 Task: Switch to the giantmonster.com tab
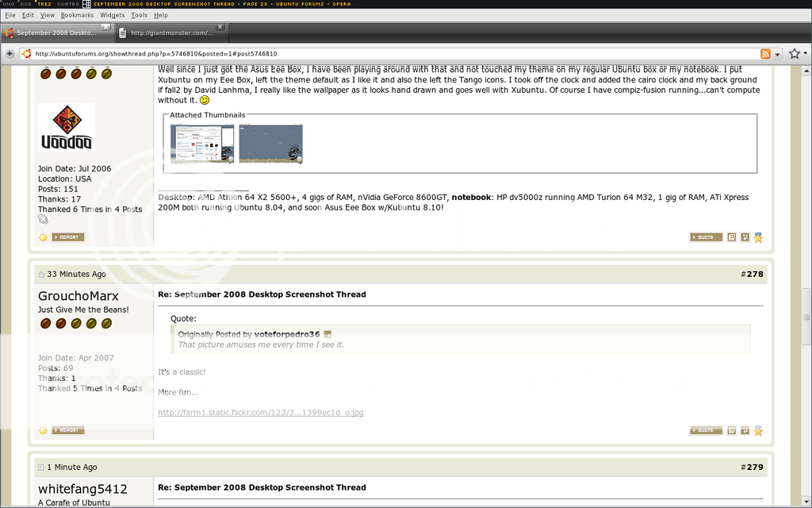tap(170, 33)
